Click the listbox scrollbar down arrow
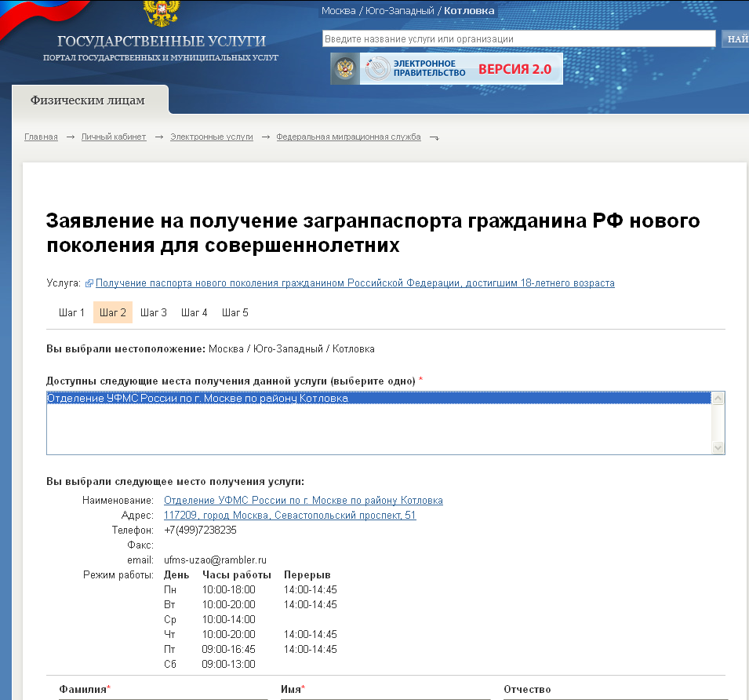This screenshot has height=700, width=749. 718,448
